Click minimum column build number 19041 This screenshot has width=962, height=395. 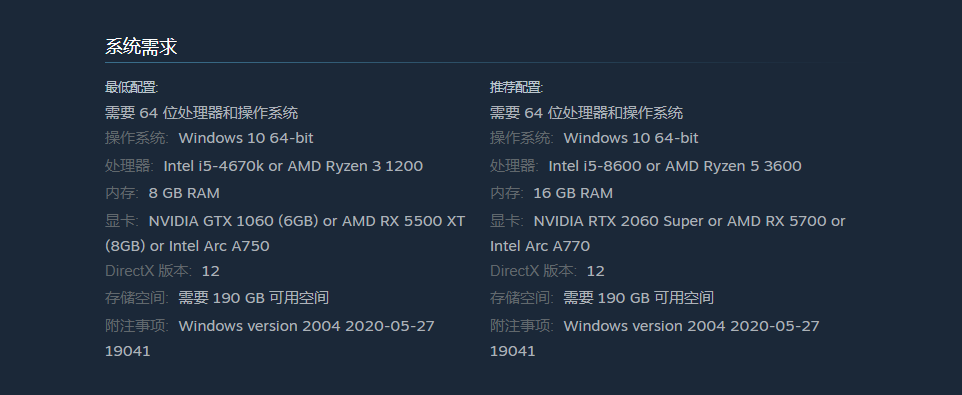(x=128, y=351)
